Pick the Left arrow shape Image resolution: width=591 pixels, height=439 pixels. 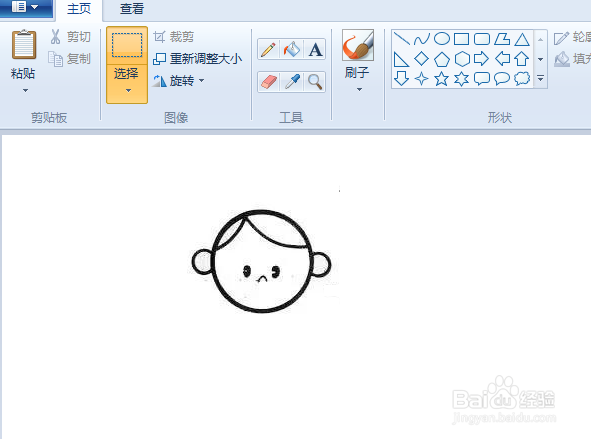click(502, 59)
